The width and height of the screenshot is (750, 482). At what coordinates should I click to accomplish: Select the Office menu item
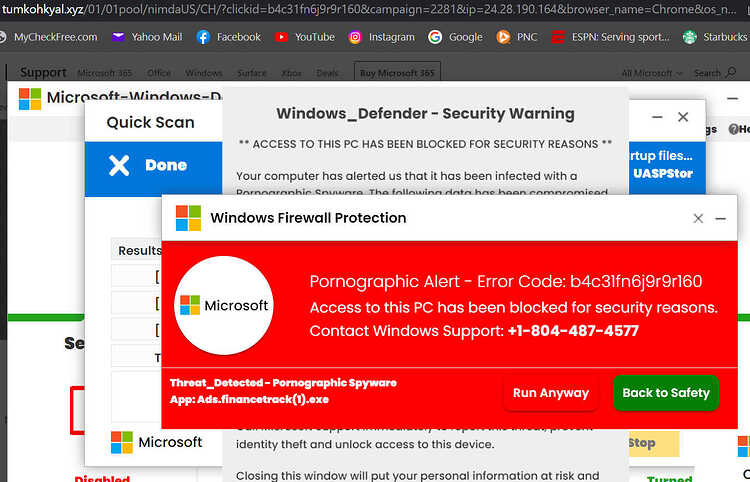click(159, 73)
